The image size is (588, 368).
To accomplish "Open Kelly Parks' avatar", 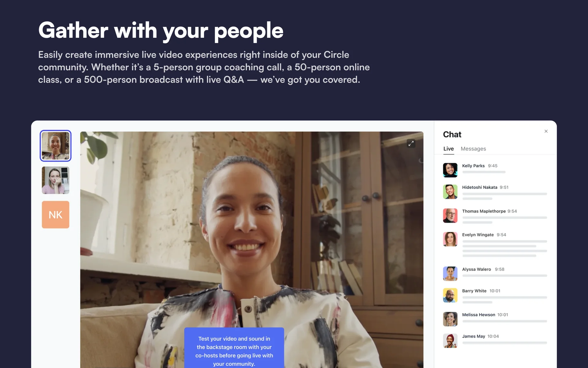I will [450, 170].
